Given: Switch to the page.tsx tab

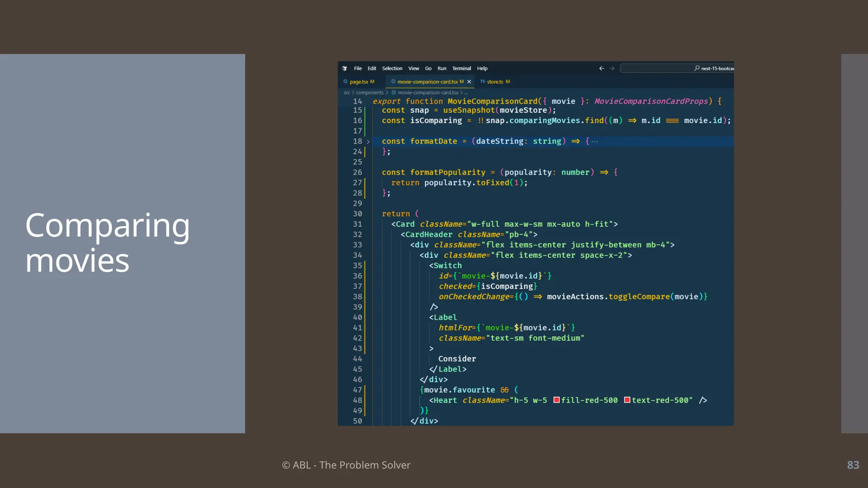Looking at the screenshot, I should pyautogui.click(x=359, y=82).
